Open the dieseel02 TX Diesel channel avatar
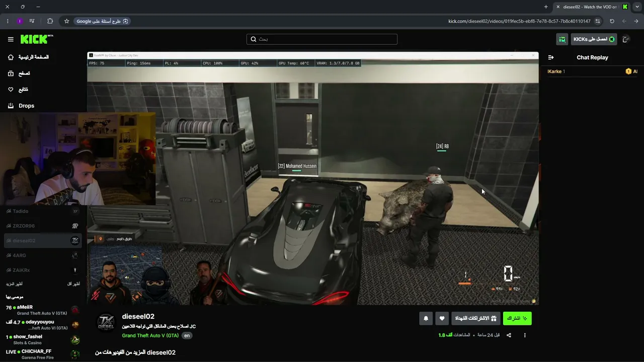644x362 pixels. (x=106, y=322)
